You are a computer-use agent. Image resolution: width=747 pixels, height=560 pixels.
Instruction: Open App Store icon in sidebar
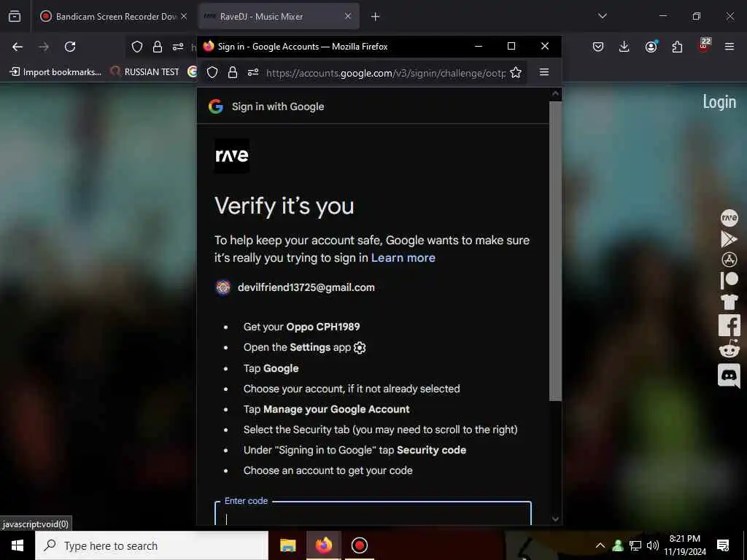729,260
